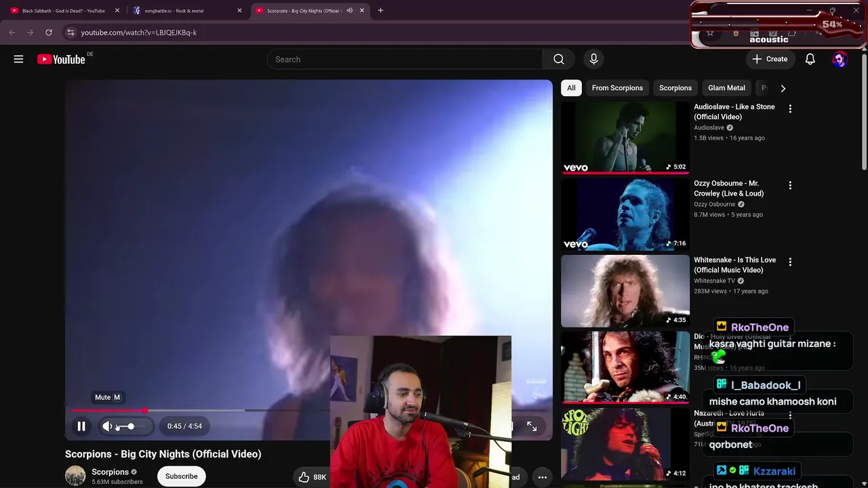868x488 pixels.
Task: Open 'Ozzy Osbourne - Mr. Crowley (Live & Loud)' title
Action: [729, 188]
